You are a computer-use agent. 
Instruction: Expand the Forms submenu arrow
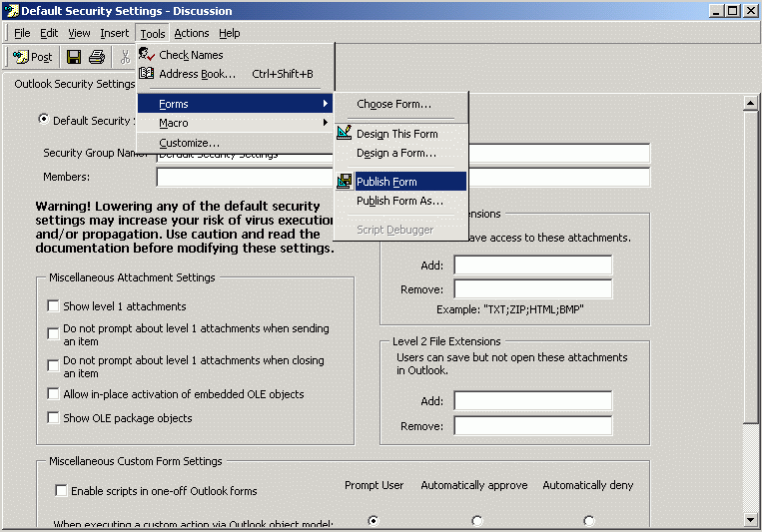[x=326, y=104]
